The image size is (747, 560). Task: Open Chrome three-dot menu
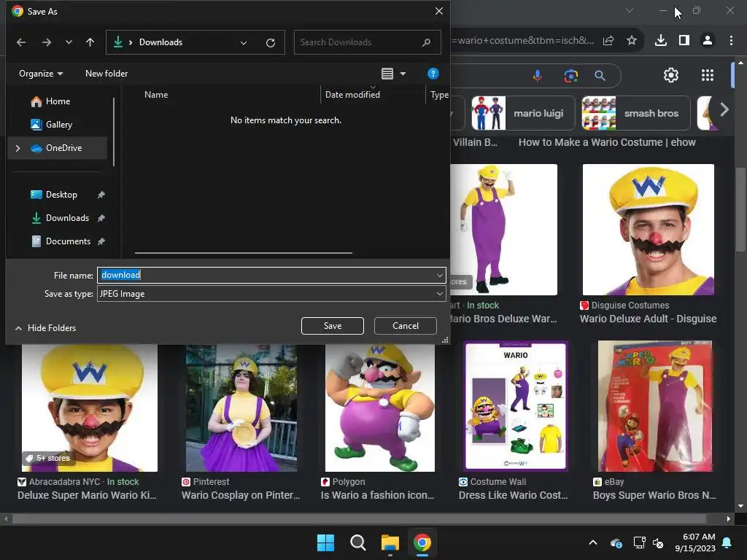click(x=731, y=41)
